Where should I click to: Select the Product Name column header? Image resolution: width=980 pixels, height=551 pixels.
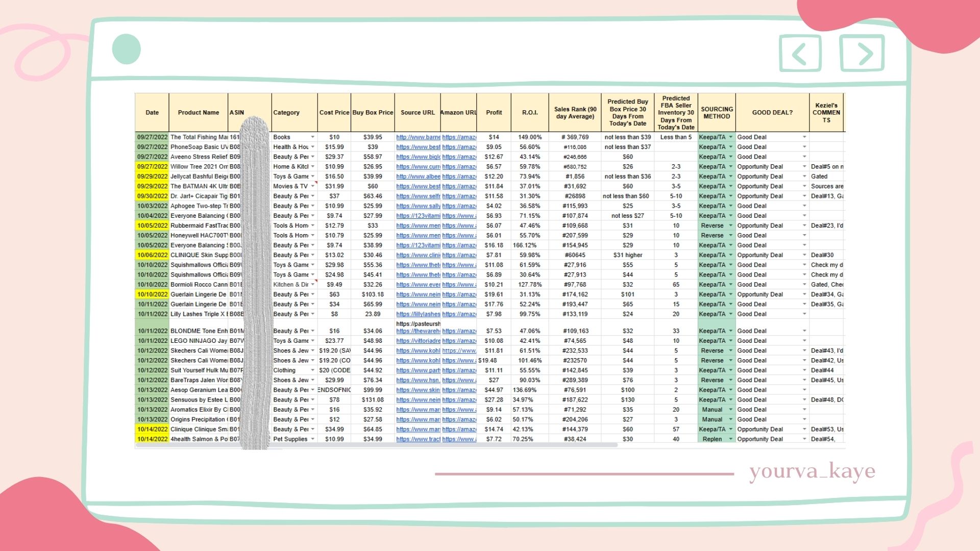coord(199,113)
